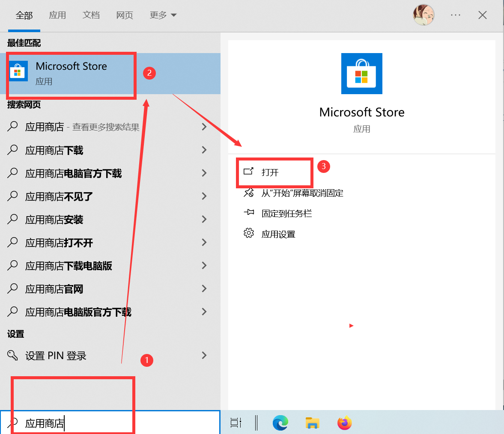Select 固定到任务栏 option
The image size is (504, 434).
click(287, 214)
